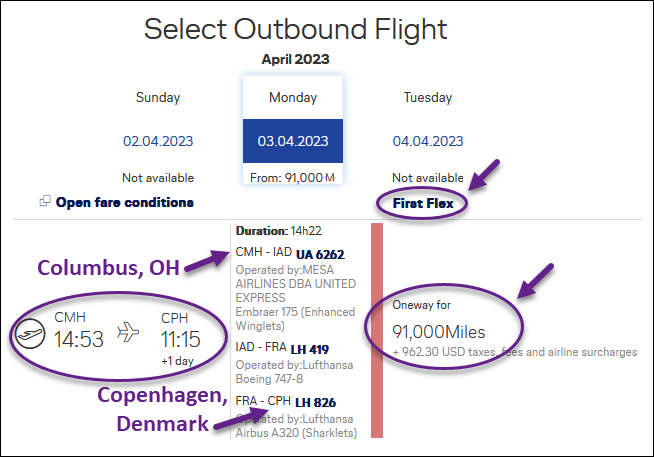Viewport: 654px width, 457px height.
Task: Open flight number UA 6262 details
Action: [320, 254]
